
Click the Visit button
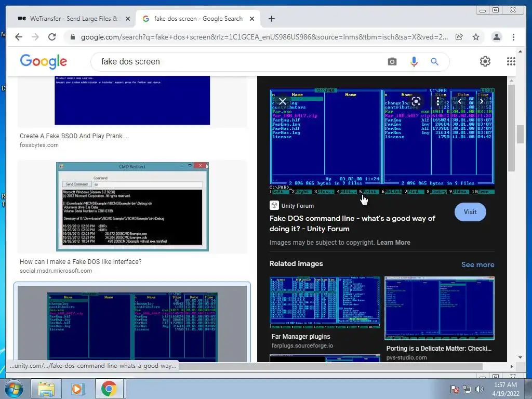[470, 212]
